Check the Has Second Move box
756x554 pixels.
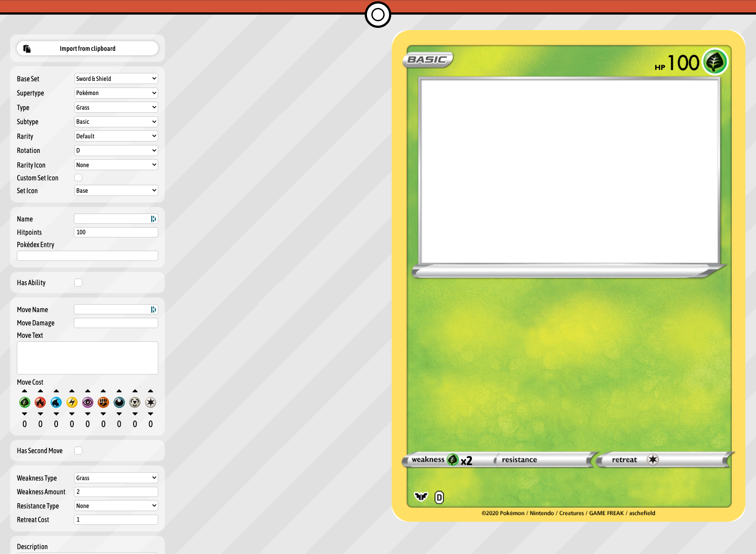pyautogui.click(x=78, y=451)
